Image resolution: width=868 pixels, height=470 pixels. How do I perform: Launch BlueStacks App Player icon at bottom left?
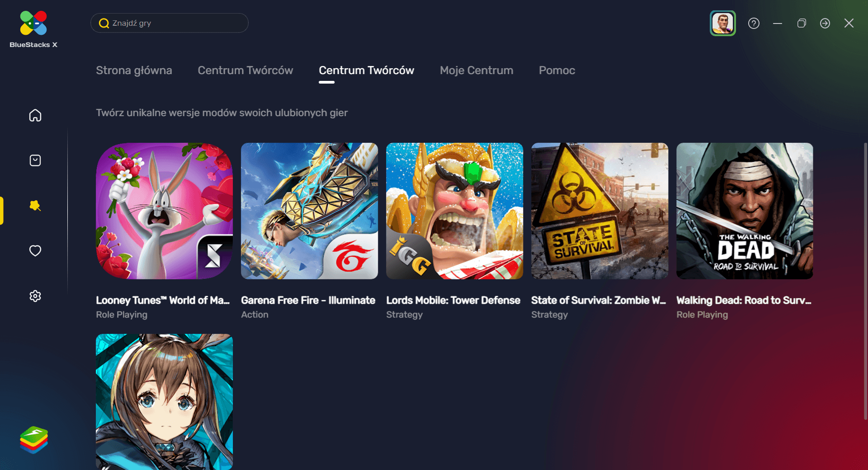34,440
